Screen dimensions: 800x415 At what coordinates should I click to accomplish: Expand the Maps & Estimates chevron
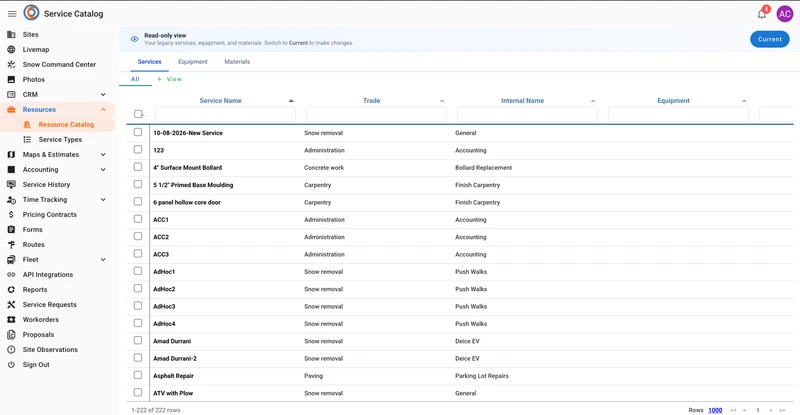[103, 155]
